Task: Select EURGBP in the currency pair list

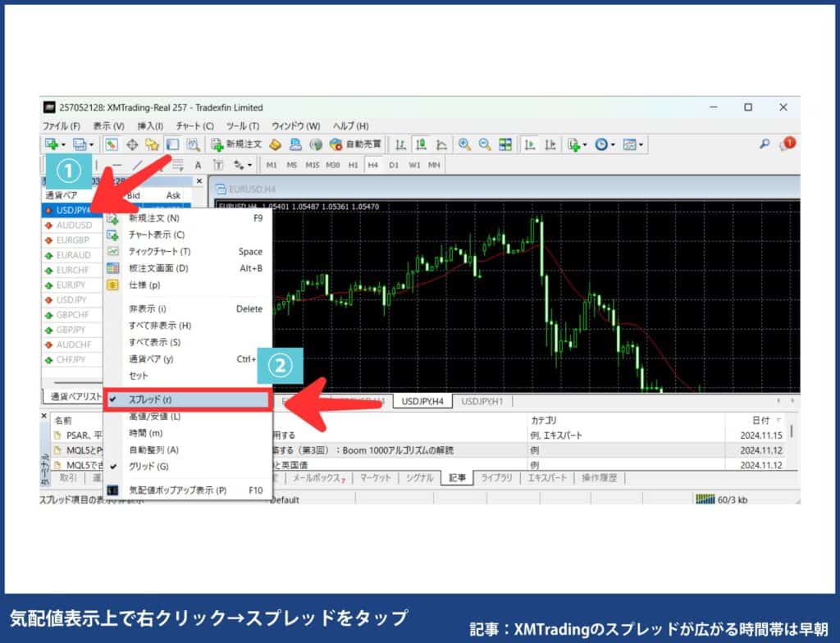Action: coord(74,239)
